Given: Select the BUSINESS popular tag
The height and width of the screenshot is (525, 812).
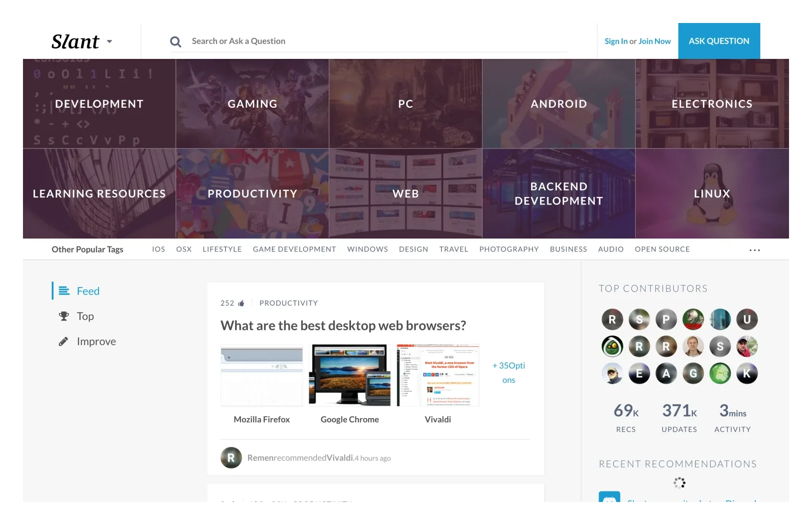Looking at the screenshot, I should point(568,249).
